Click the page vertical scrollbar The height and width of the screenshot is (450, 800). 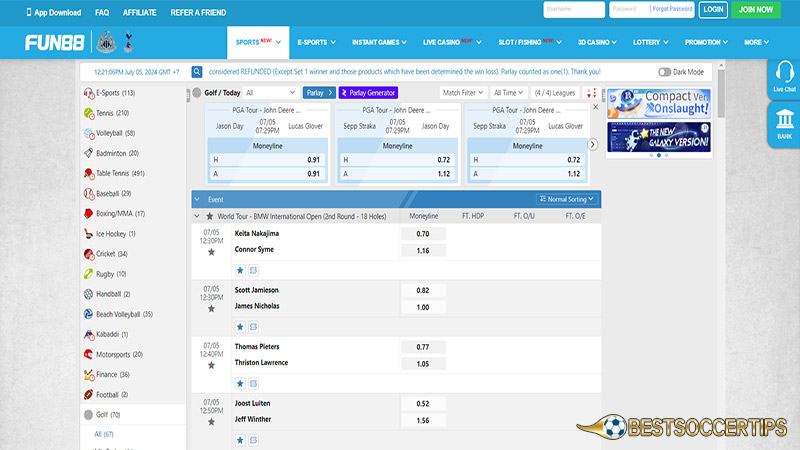pos(721,93)
